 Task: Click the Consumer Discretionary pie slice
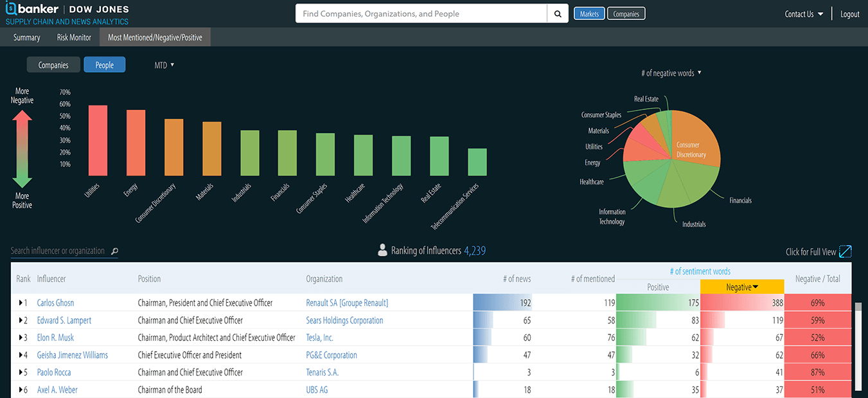[x=696, y=138]
